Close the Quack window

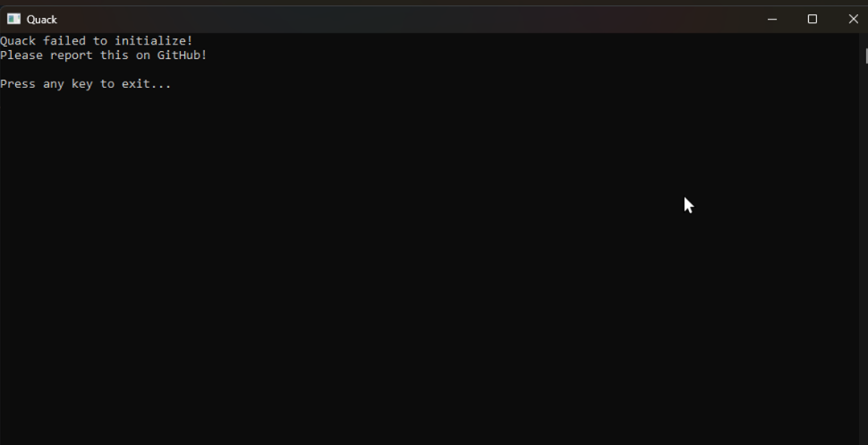(853, 20)
